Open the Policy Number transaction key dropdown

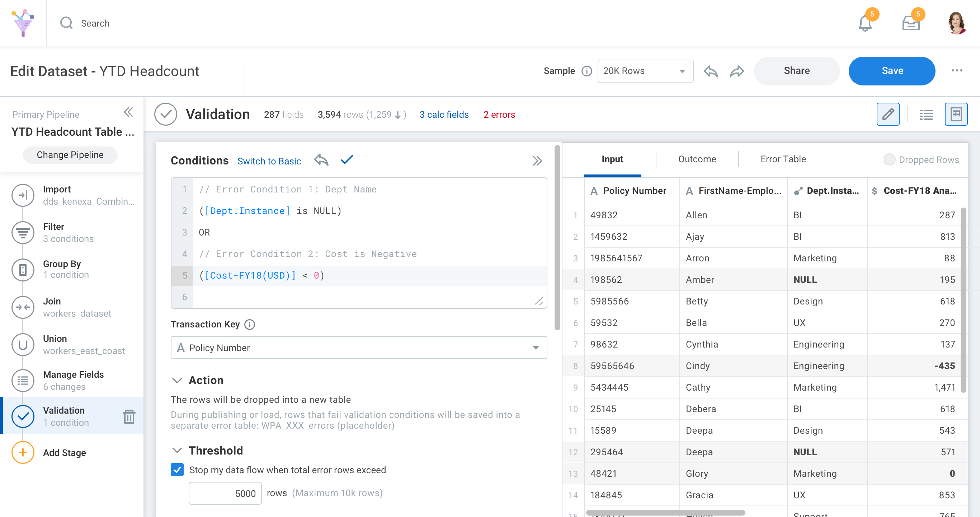pyautogui.click(x=358, y=348)
